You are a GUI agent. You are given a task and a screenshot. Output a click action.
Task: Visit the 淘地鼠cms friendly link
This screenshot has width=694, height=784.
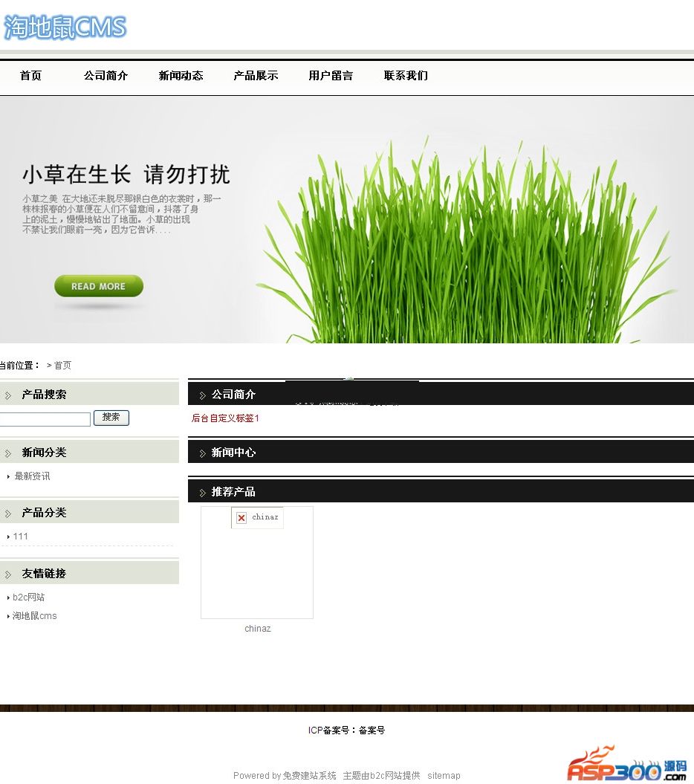[x=34, y=616]
